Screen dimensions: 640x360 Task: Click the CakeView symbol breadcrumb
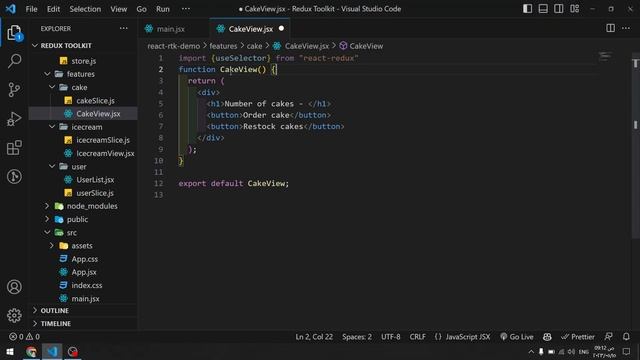(362, 46)
